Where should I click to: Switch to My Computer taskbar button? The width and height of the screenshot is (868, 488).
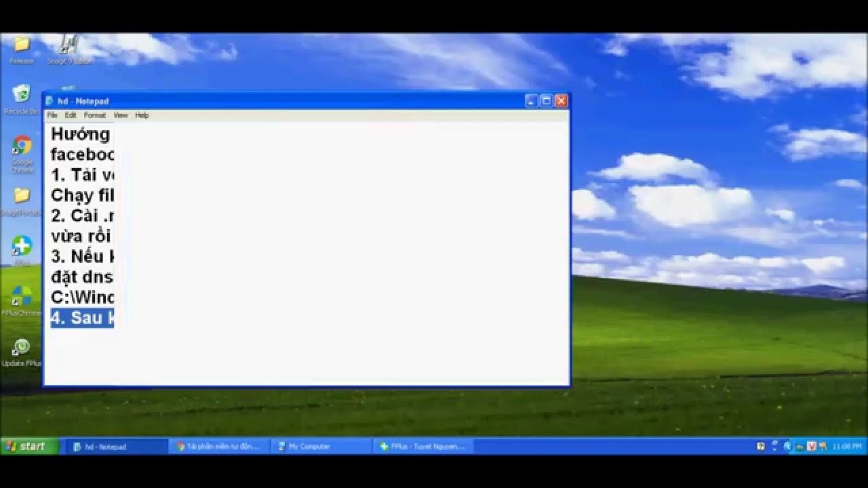[322, 447]
